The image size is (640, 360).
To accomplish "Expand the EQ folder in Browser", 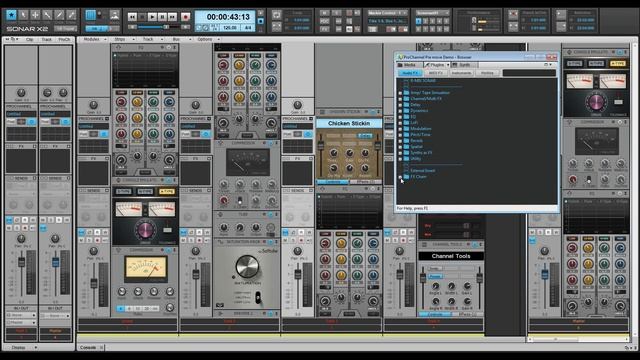I will [x=400, y=117].
